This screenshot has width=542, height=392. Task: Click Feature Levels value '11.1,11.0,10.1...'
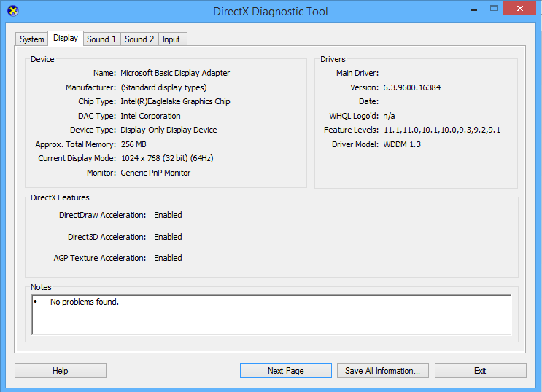442,130
